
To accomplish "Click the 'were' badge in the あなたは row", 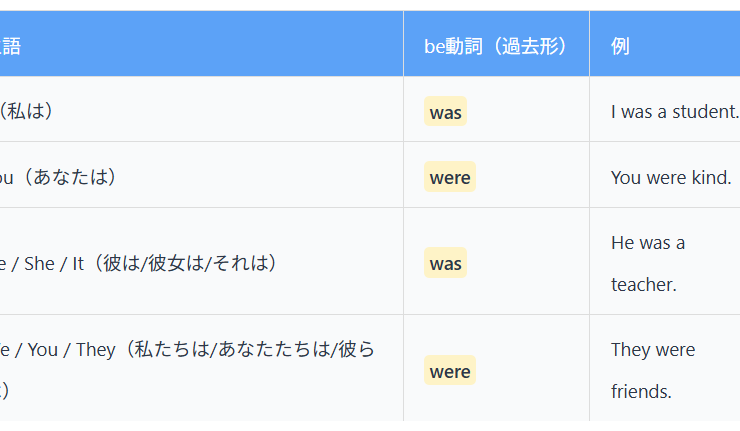I will tap(449, 177).
